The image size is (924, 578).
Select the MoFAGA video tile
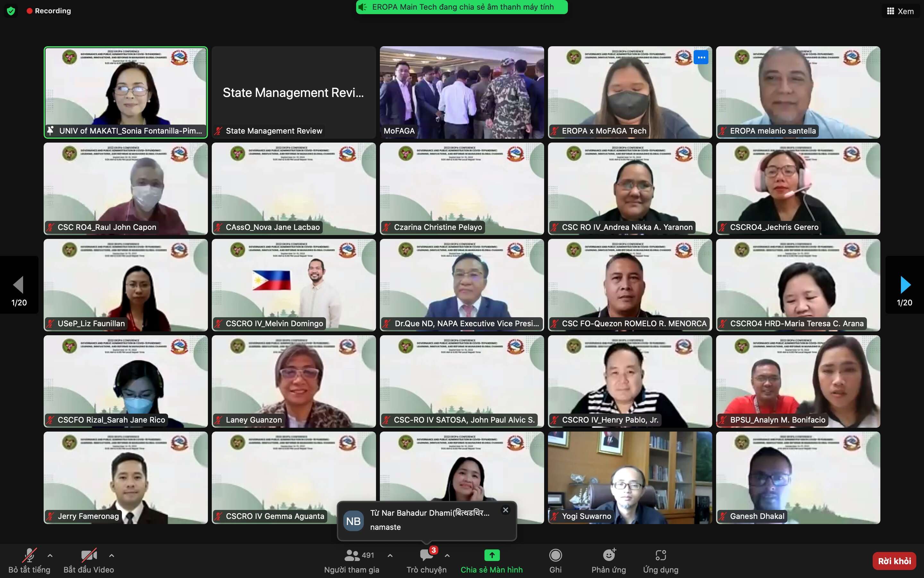click(462, 92)
